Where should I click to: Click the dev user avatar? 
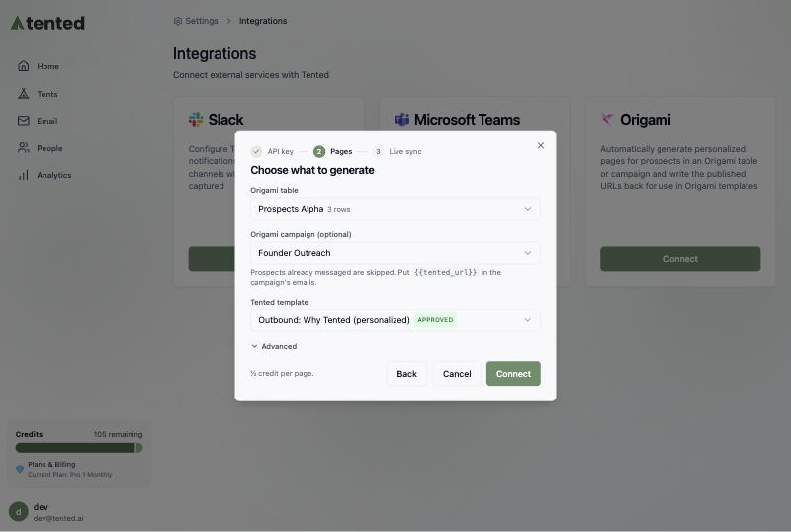tap(19, 512)
